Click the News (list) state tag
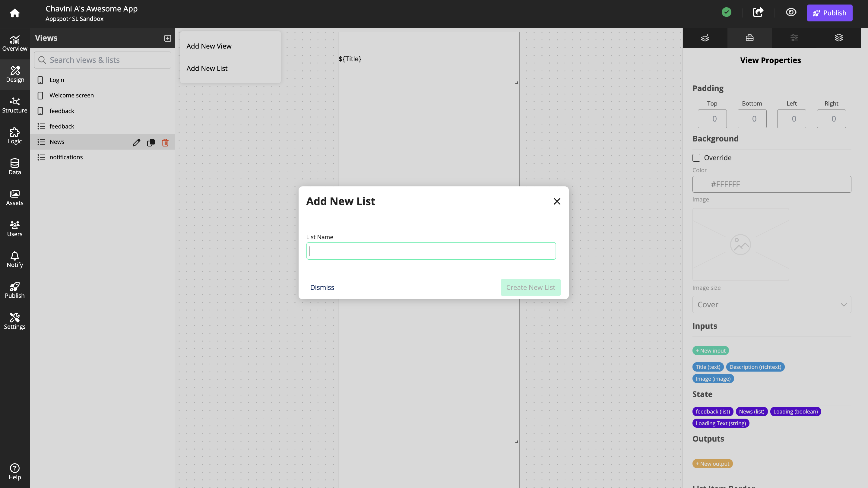 (x=752, y=411)
